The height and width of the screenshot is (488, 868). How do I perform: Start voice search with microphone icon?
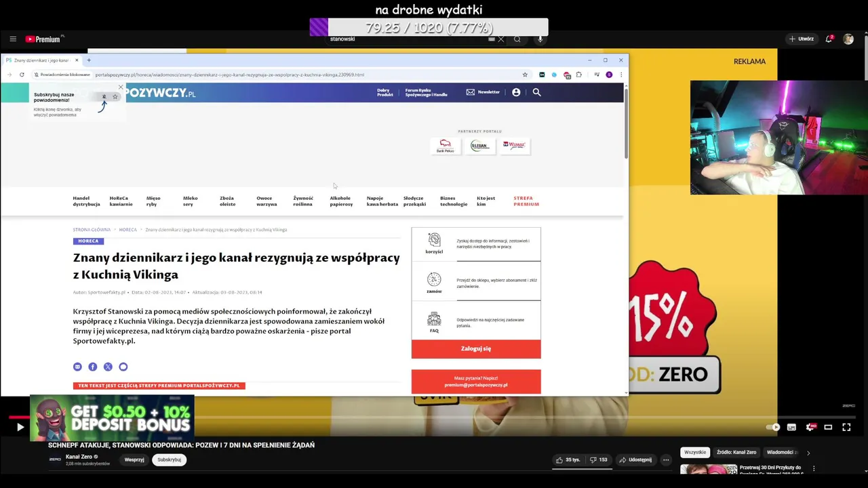tap(540, 39)
